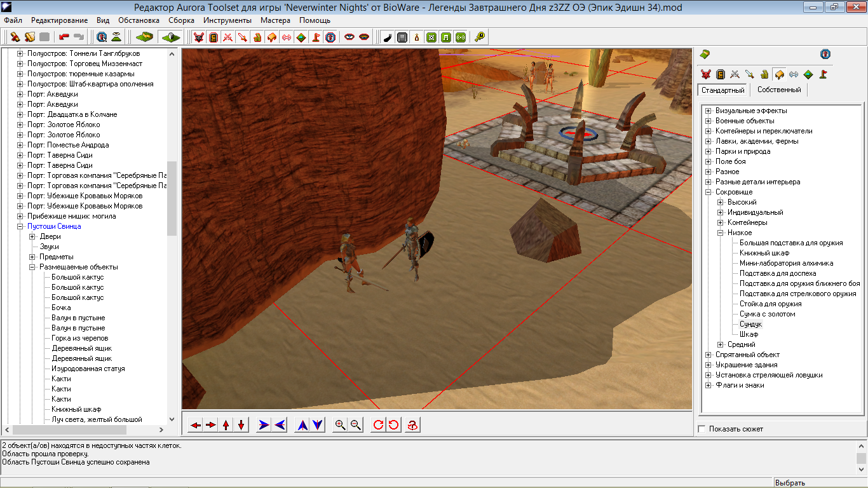Click the green terrain paint icon in toolbar

pyautogui.click(x=145, y=37)
